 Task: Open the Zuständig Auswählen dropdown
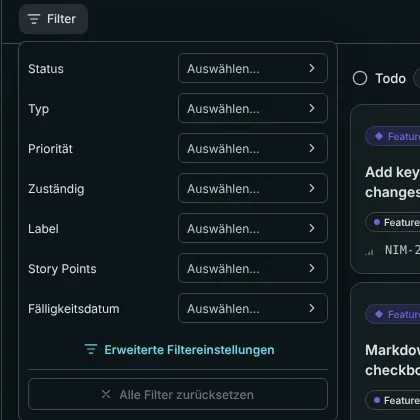pyautogui.click(x=253, y=188)
